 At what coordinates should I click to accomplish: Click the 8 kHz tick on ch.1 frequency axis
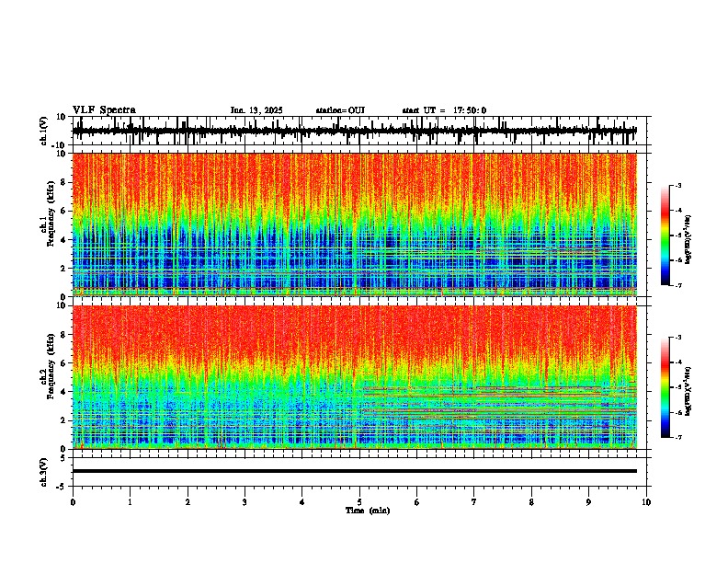click(x=64, y=182)
